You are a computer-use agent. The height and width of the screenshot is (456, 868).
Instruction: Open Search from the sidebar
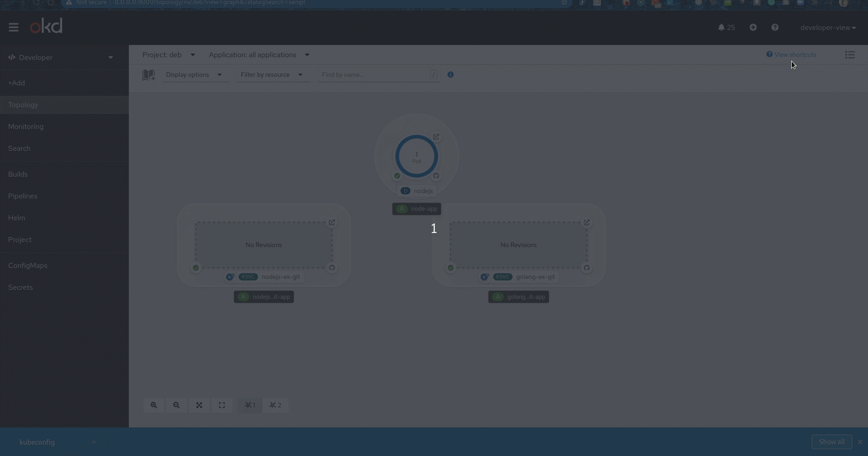click(x=64, y=149)
